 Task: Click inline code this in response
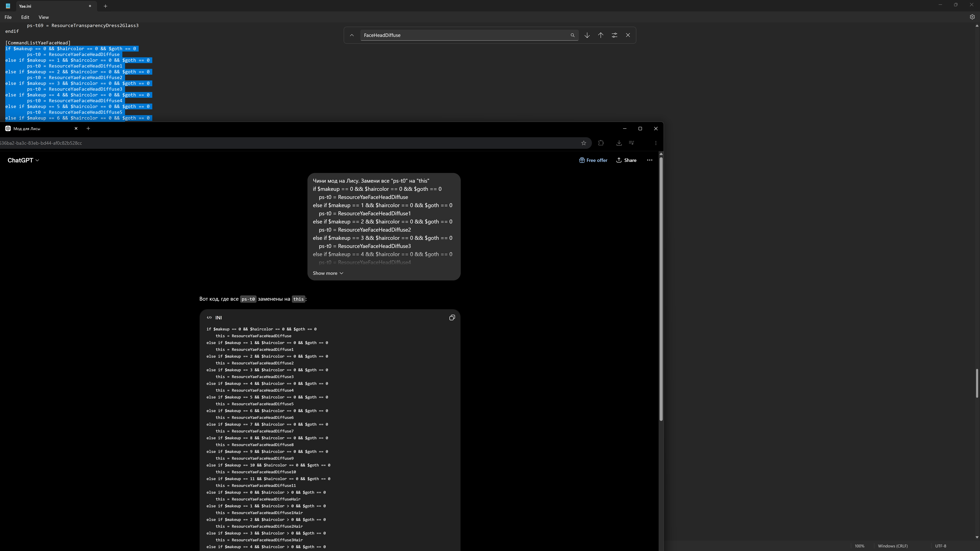point(298,299)
